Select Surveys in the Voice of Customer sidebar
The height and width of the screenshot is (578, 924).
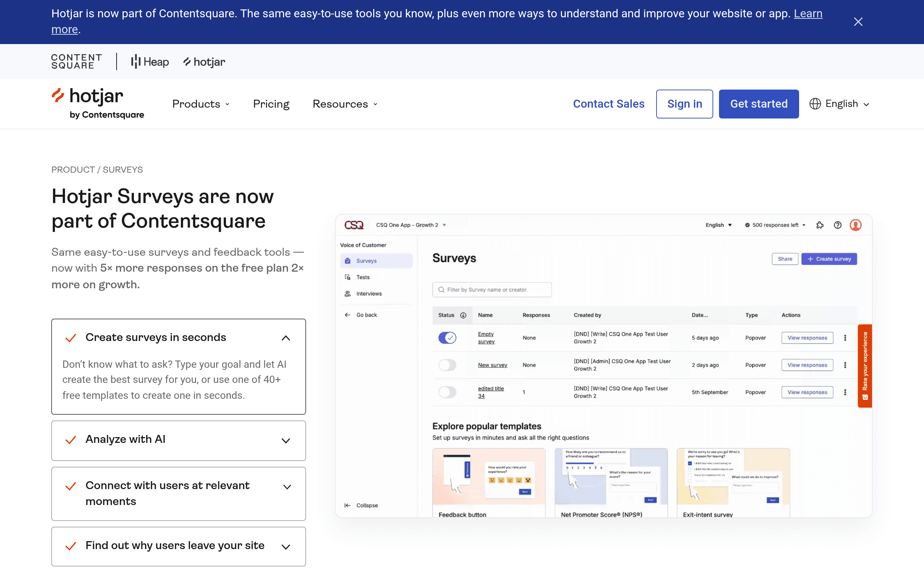pyautogui.click(x=376, y=261)
